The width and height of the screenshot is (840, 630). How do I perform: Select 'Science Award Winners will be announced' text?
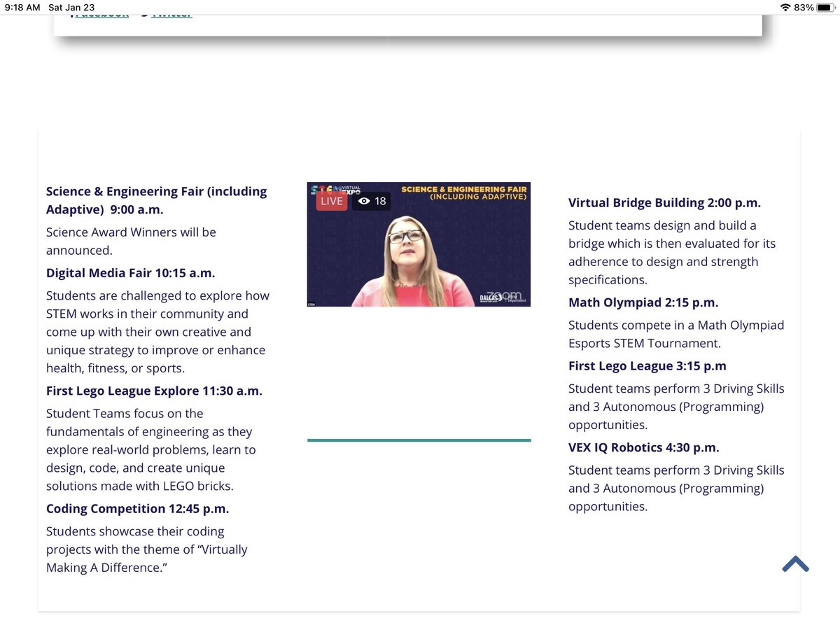click(x=131, y=241)
